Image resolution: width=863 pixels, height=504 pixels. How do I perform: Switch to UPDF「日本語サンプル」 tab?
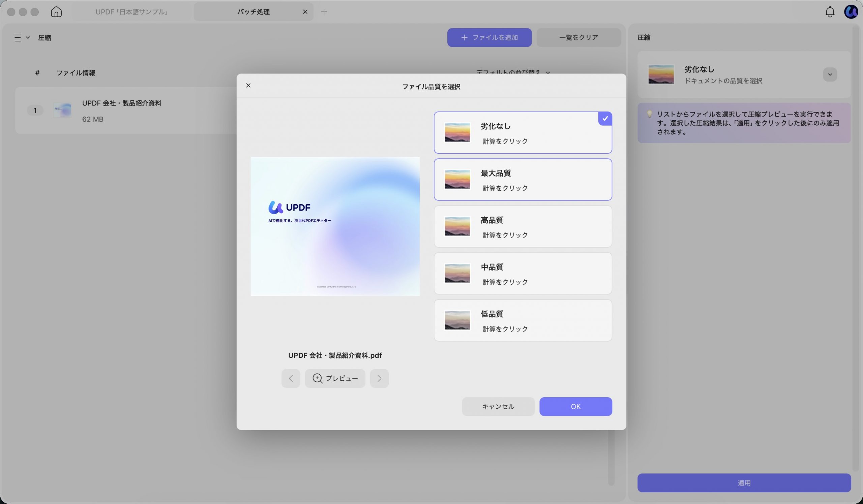click(x=132, y=12)
